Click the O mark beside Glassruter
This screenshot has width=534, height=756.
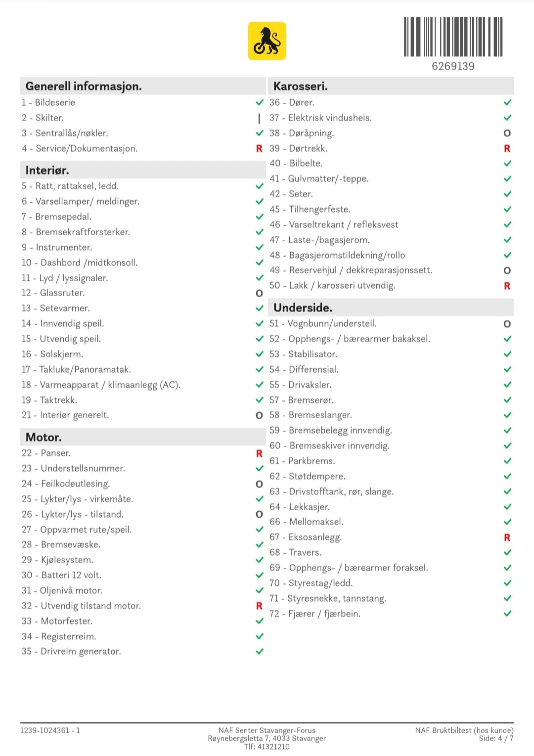(259, 293)
